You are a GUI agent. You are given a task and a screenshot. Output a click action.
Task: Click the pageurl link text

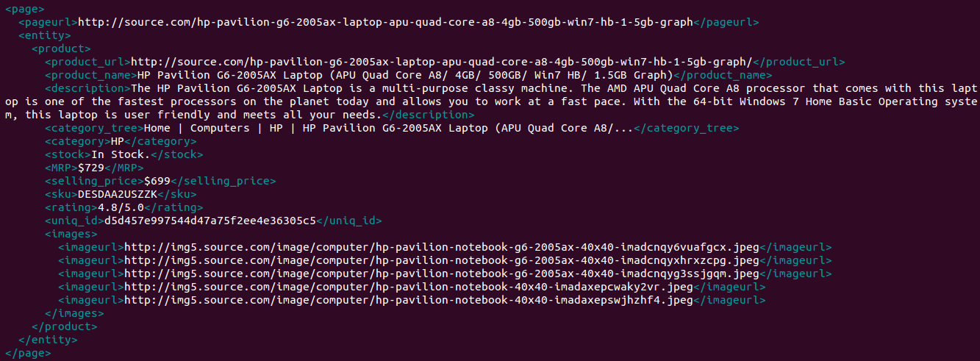tap(385, 22)
